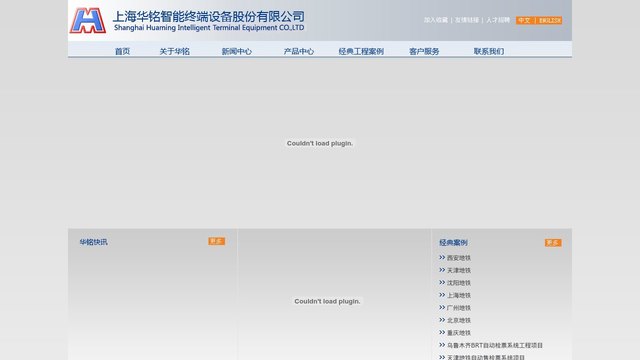Viewport: 640px width, 360px height.
Task: Open the 上海地铁 case link
Action: 459,296
